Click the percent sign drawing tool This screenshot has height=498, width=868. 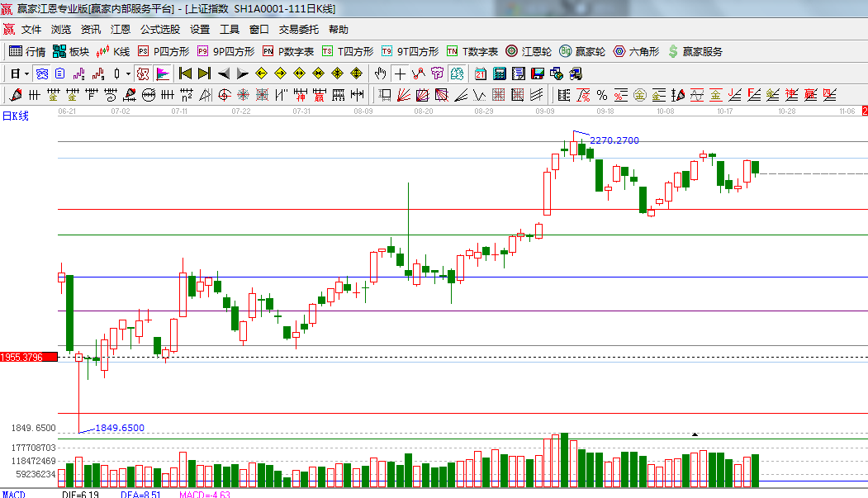click(x=601, y=94)
